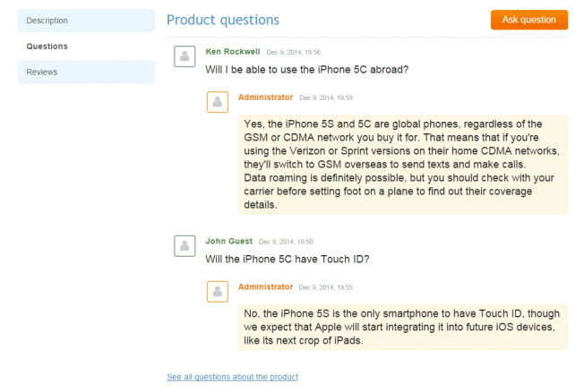Click the John Guest author name

tap(228, 241)
